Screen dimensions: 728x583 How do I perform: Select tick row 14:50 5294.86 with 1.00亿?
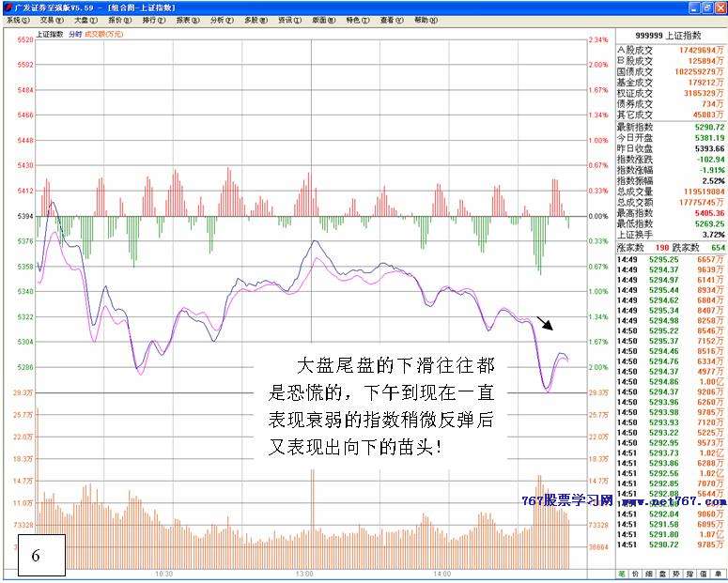click(x=671, y=381)
